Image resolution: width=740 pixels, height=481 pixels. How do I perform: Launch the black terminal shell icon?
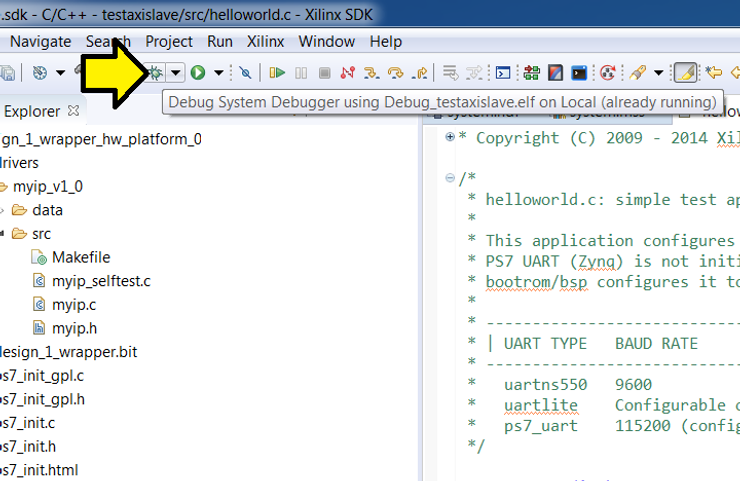579,73
